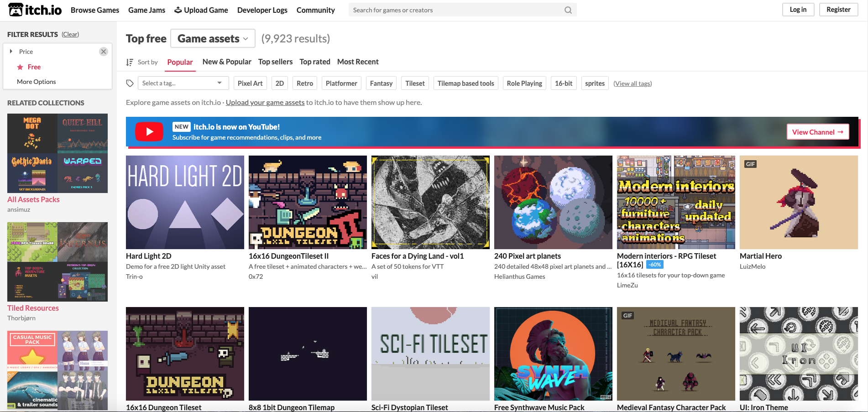The image size is (868, 412).
Task: Open Faces for a Dying Land thumbnail
Action: (x=430, y=202)
